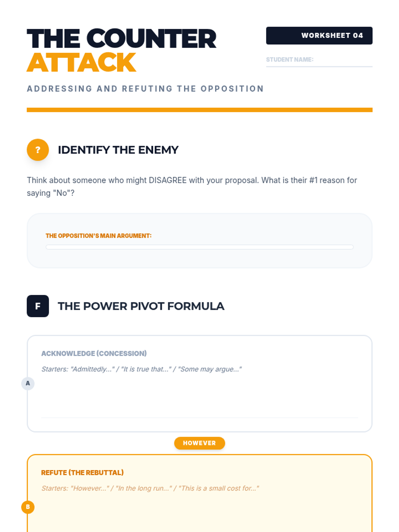The height and width of the screenshot is (532, 399).
Task: Click the WORKSHEET 04 dark badge
Action: point(319,36)
